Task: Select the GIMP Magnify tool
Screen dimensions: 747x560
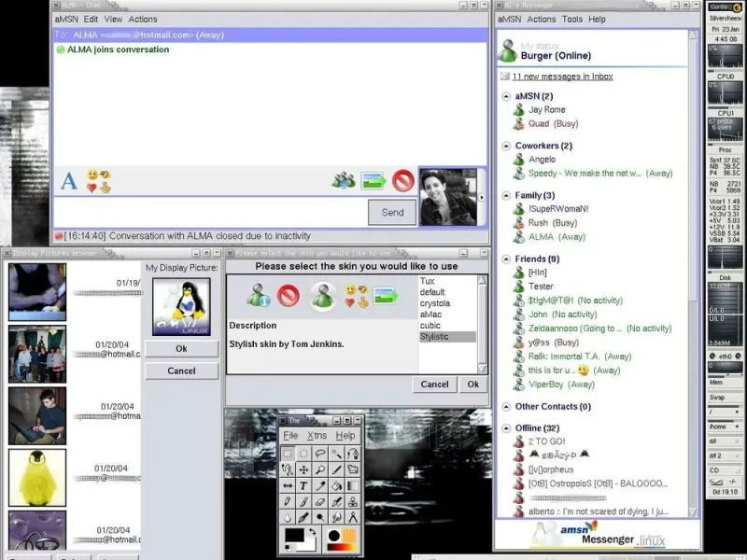Action: 320,469
